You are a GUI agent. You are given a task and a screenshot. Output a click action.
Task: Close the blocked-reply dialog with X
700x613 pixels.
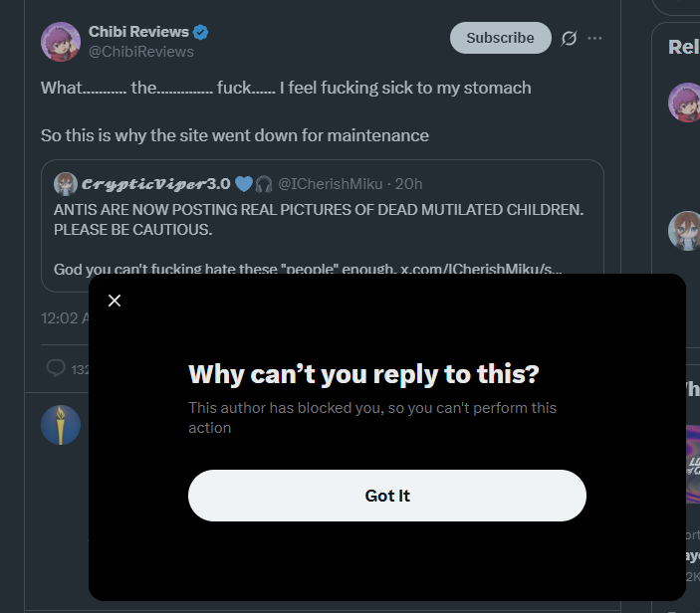pyautogui.click(x=115, y=301)
